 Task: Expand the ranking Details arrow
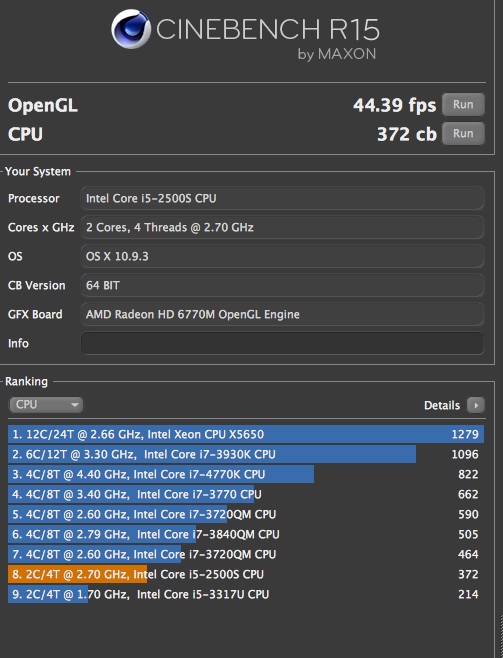pyautogui.click(x=476, y=405)
